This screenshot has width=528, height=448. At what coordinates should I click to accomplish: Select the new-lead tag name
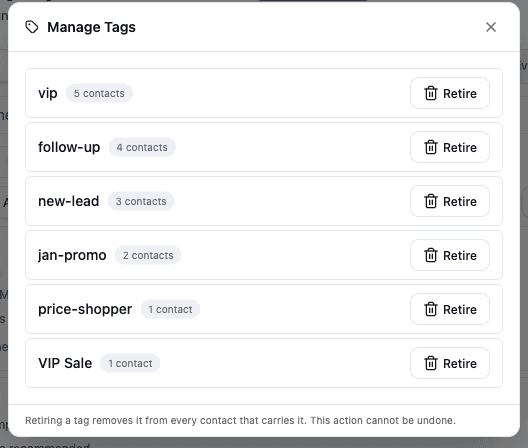(68, 201)
